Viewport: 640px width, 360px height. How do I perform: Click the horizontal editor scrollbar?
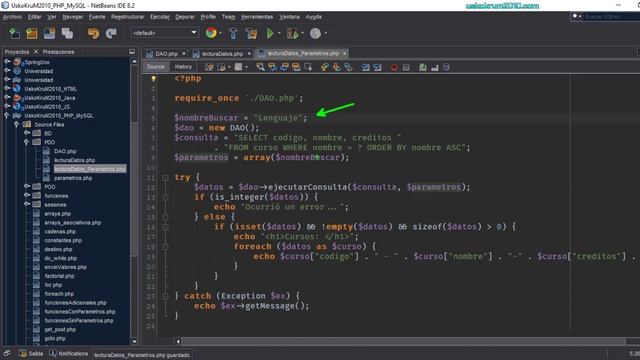(x=403, y=341)
